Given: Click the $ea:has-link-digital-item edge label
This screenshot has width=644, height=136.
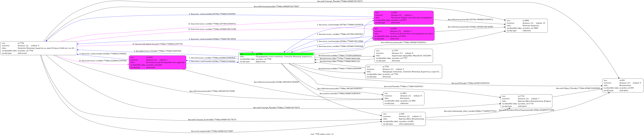Looking at the screenshot, I should pos(158,44).
